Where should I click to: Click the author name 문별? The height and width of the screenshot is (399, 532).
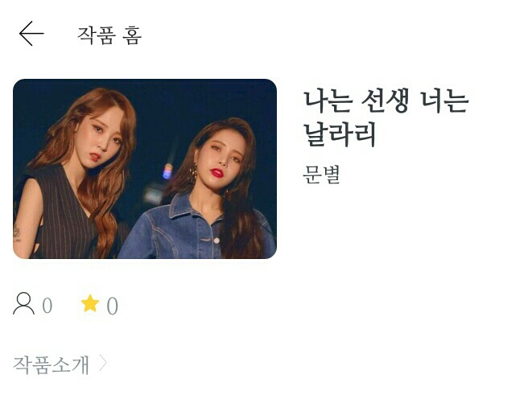point(321,175)
